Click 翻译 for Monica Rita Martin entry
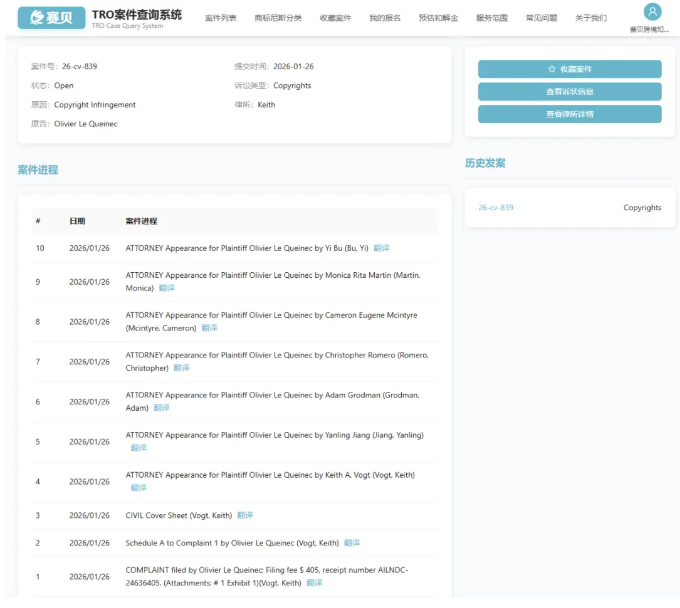 click(166, 288)
